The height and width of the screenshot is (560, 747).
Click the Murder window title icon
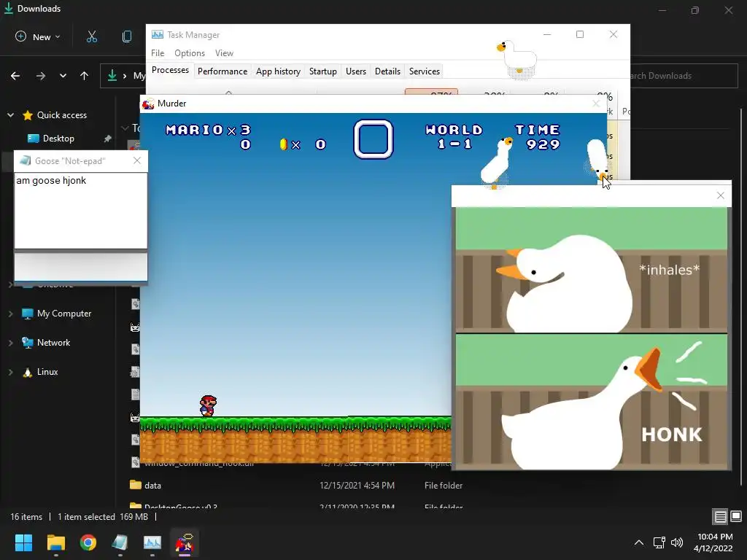pyautogui.click(x=148, y=104)
